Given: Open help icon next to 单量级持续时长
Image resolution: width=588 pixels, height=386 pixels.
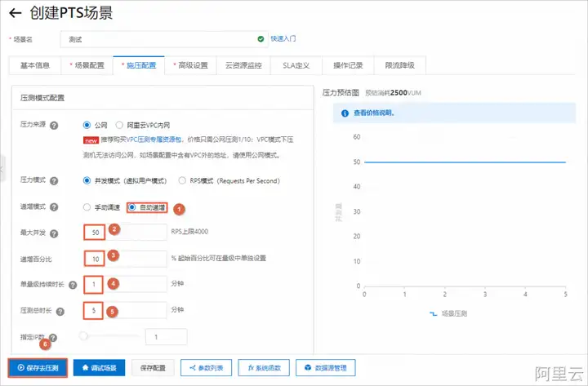Looking at the screenshot, I should click(73, 285).
